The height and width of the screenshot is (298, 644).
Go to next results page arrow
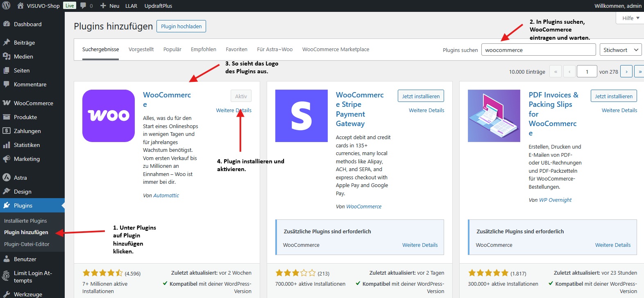(x=626, y=72)
